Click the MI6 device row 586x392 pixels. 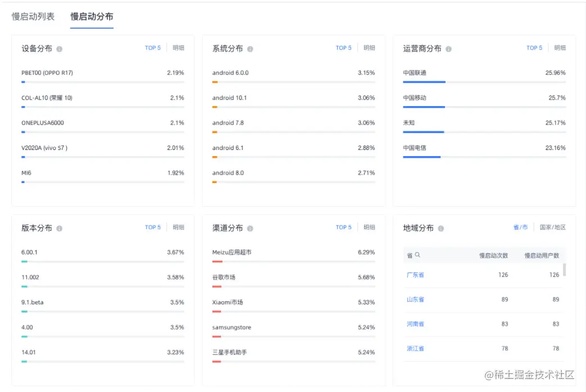click(103, 176)
